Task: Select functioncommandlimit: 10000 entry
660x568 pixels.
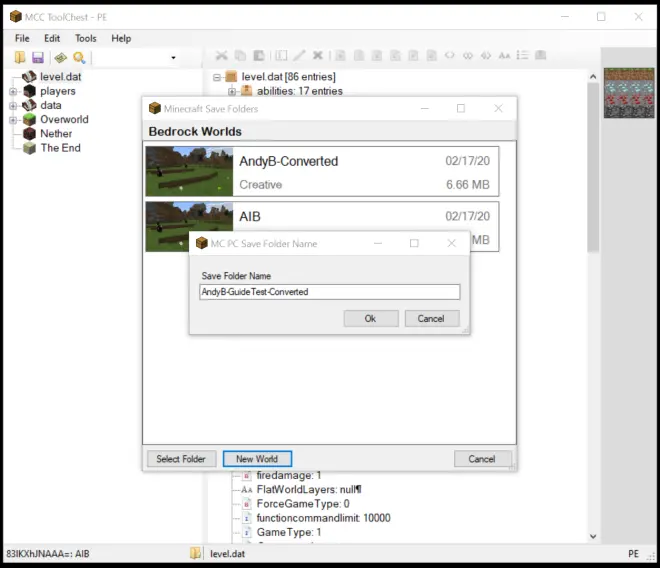Action: (x=323, y=518)
